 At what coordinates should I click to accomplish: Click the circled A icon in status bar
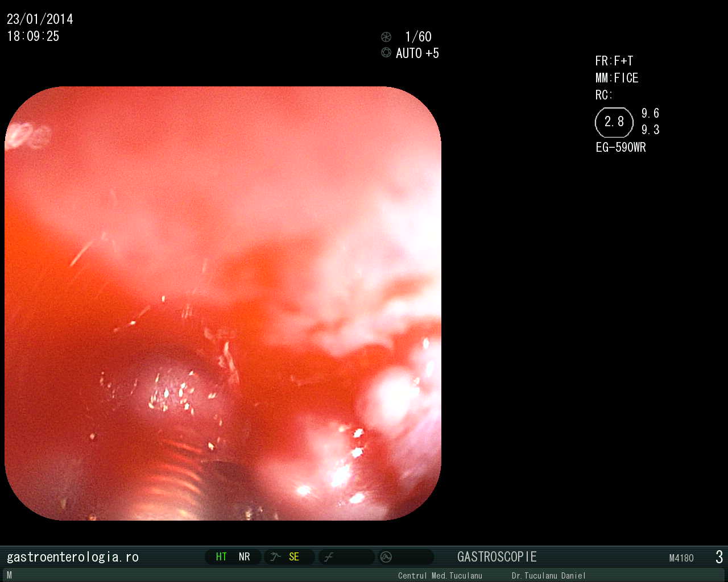click(386, 557)
